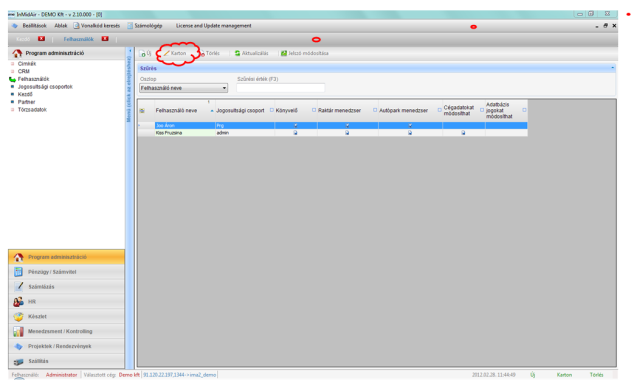
Task: Switch to the Kezdő tab
Action: (23, 39)
